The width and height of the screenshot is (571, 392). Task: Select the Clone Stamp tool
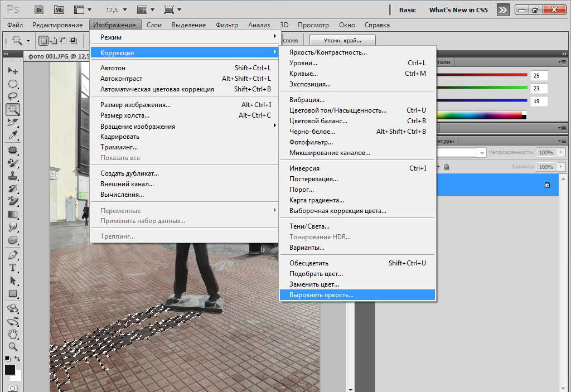click(13, 176)
